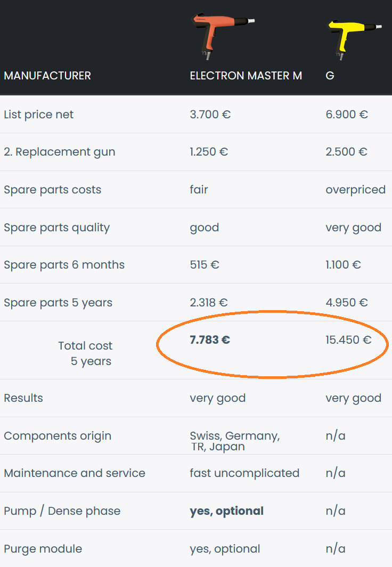Click the G manufacturer column header
Viewport: 392px width, 567px height.
pos(330,76)
